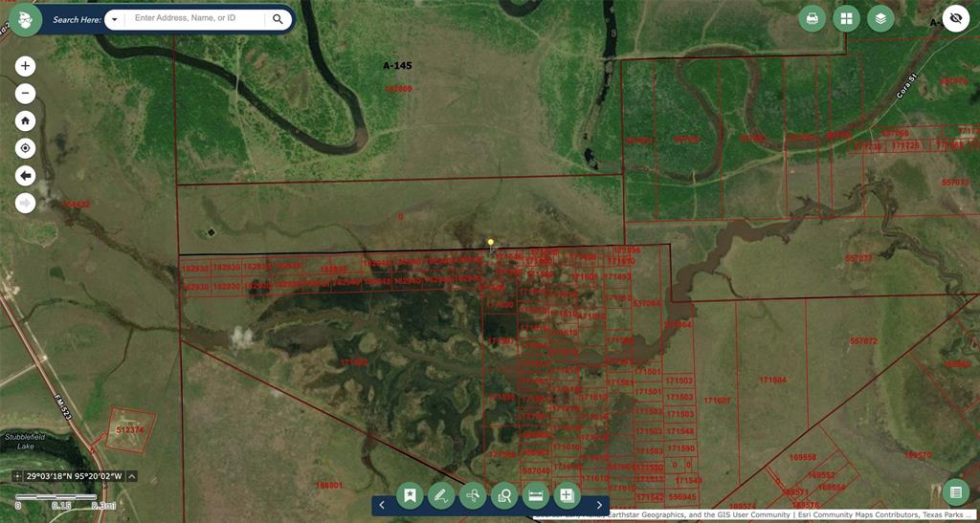980x523 pixels.
Task: Open the map layers list
Action: [x=880, y=18]
